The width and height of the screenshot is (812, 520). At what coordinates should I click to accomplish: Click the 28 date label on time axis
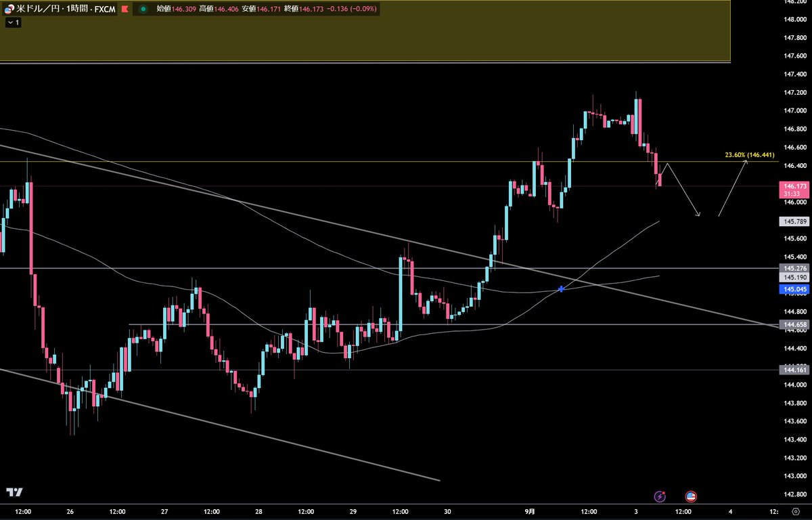coord(259,513)
